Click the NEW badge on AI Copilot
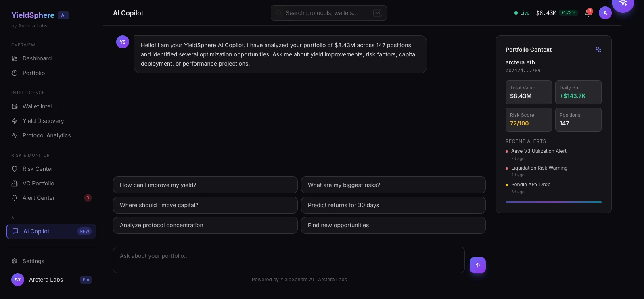Screen dimensions: 644x299 84,231
